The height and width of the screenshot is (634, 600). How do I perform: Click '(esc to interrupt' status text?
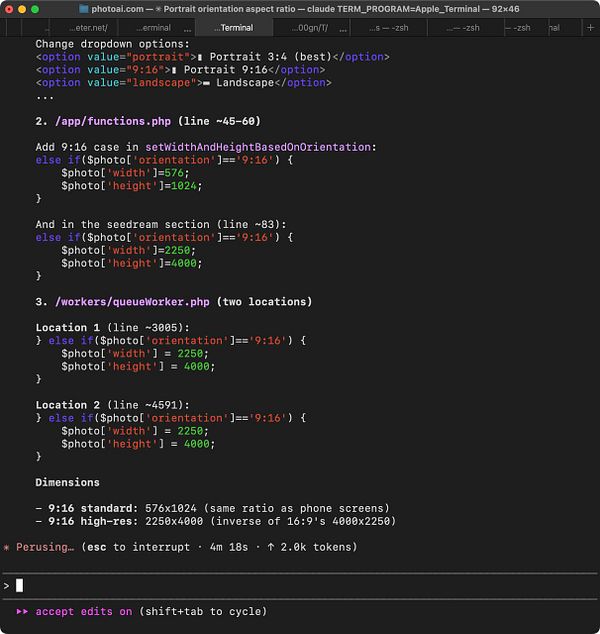[135, 547]
